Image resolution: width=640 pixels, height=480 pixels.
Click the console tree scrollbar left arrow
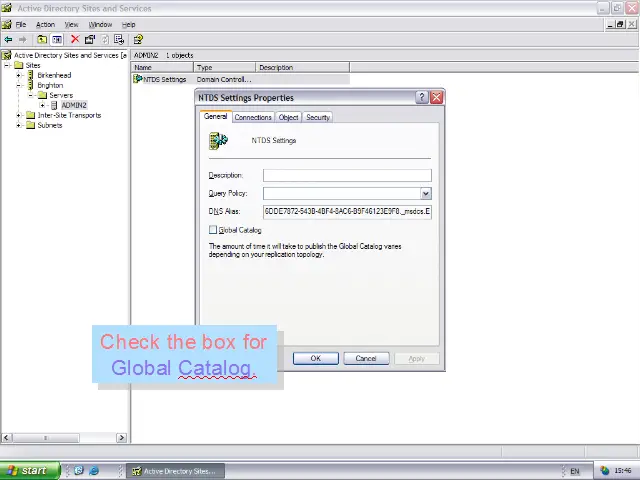6,438
